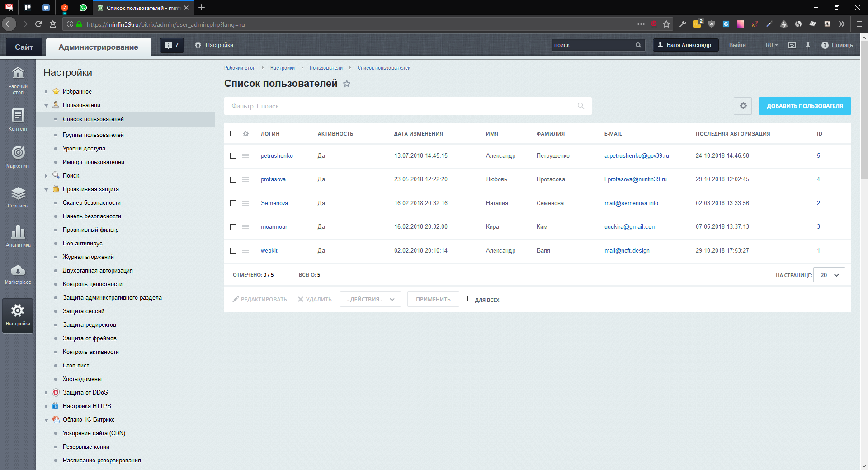Enable the 'Для всех' checkbox
868x470 pixels.
tap(470, 299)
